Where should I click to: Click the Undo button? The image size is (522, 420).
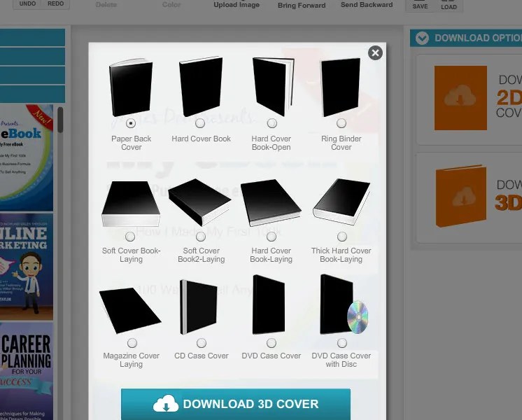click(x=27, y=4)
